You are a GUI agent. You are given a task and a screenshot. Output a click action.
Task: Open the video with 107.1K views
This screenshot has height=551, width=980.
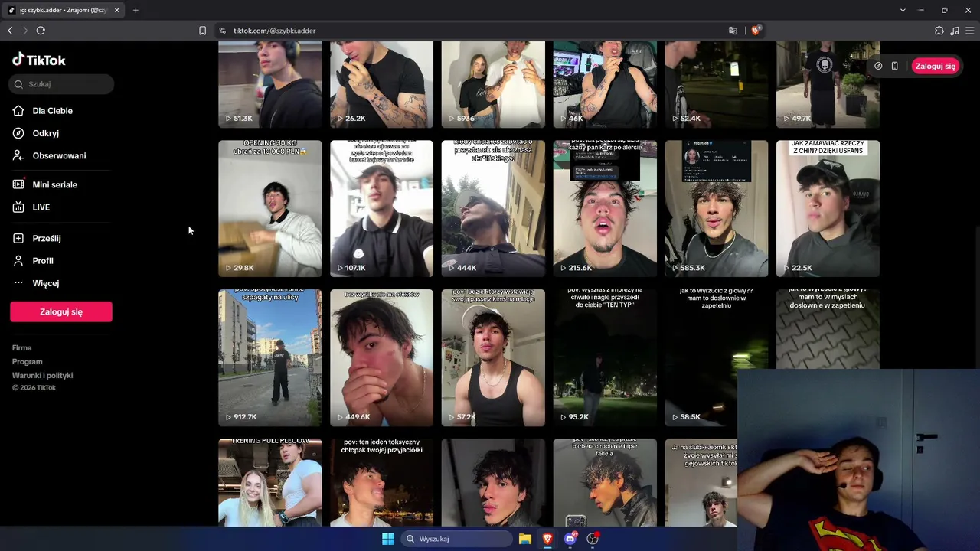[381, 208]
